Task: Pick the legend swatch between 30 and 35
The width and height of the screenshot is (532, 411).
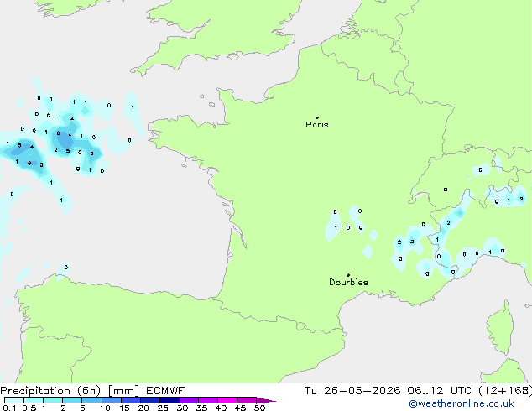Action: (x=189, y=400)
